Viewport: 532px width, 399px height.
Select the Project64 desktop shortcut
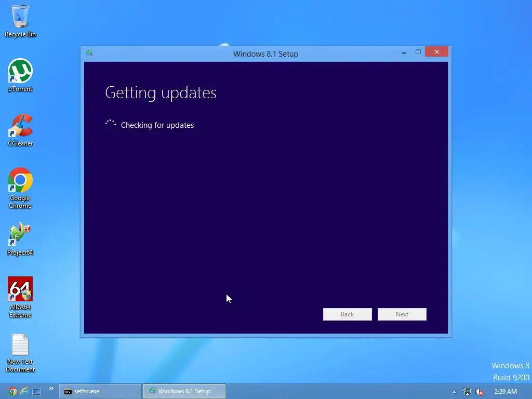(20, 239)
